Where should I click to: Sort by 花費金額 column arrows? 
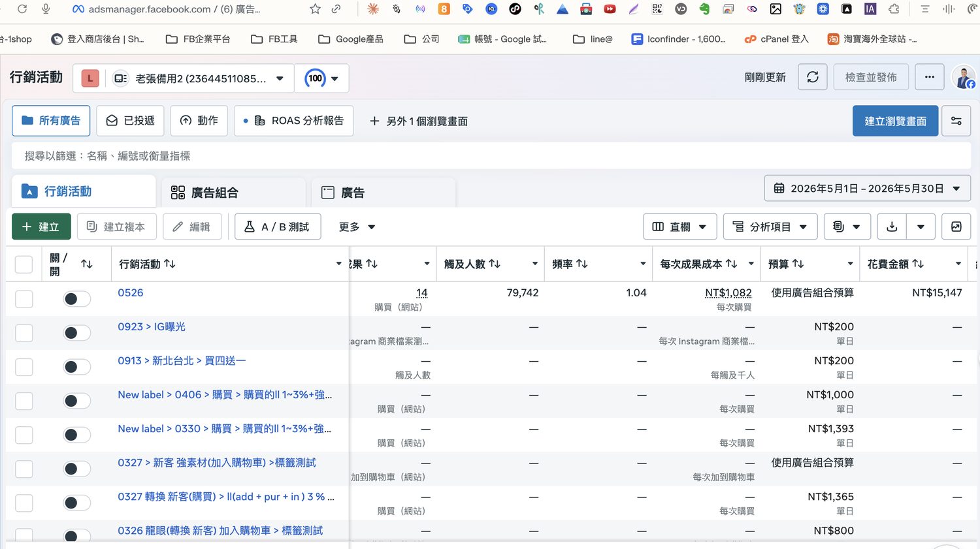pos(918,264)
